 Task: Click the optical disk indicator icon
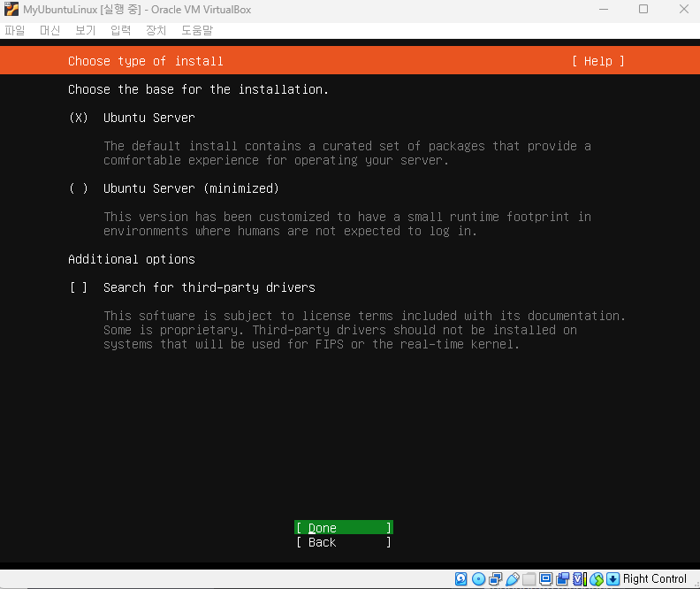click(x=478, y=579)
